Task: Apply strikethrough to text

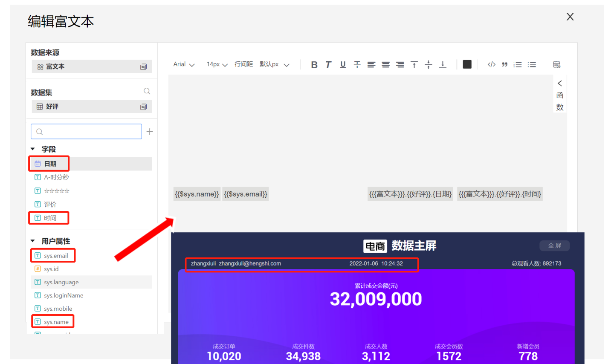Action: (x=357, y=65)
